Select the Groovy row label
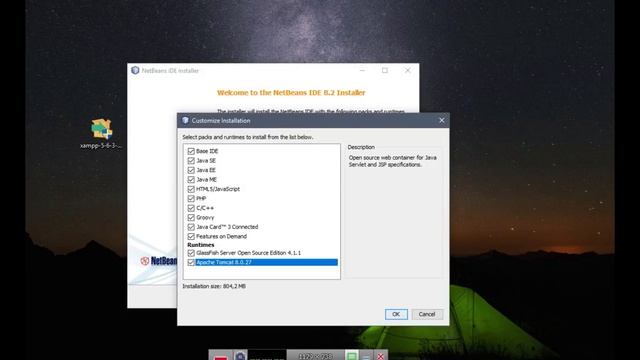This screenshot has height=360, width=640. [205, 218]
